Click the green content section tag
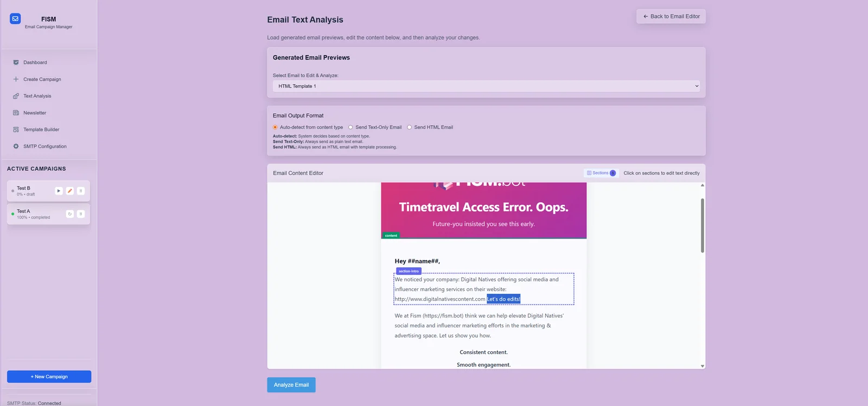Image resolution: width=868 pixels, height=406 pixels. [x=391, y=235]
